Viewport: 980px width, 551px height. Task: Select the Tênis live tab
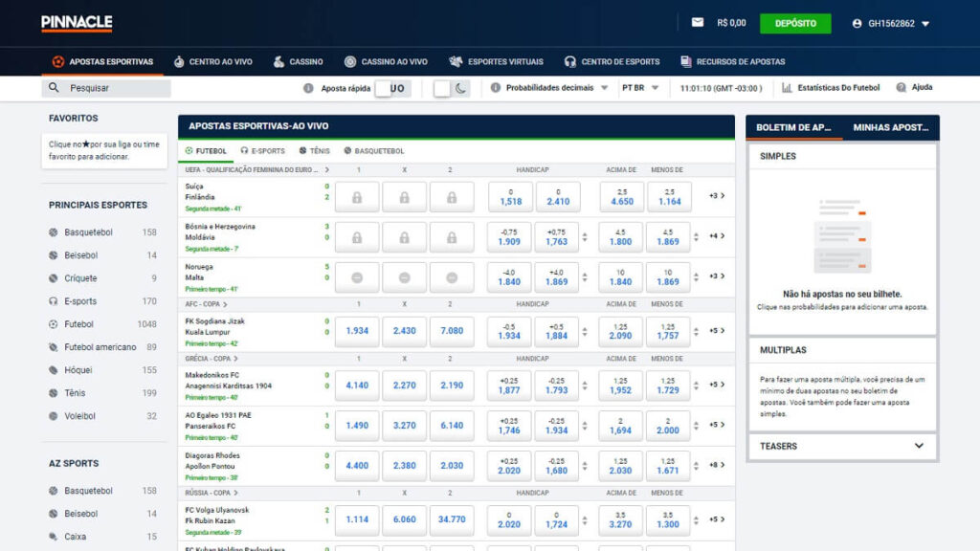point(314,151)
